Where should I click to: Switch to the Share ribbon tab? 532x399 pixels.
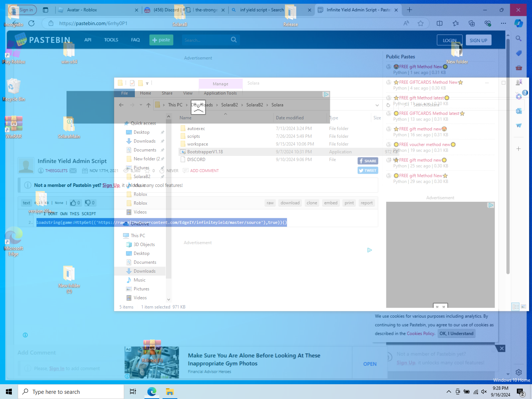(167, 93)
